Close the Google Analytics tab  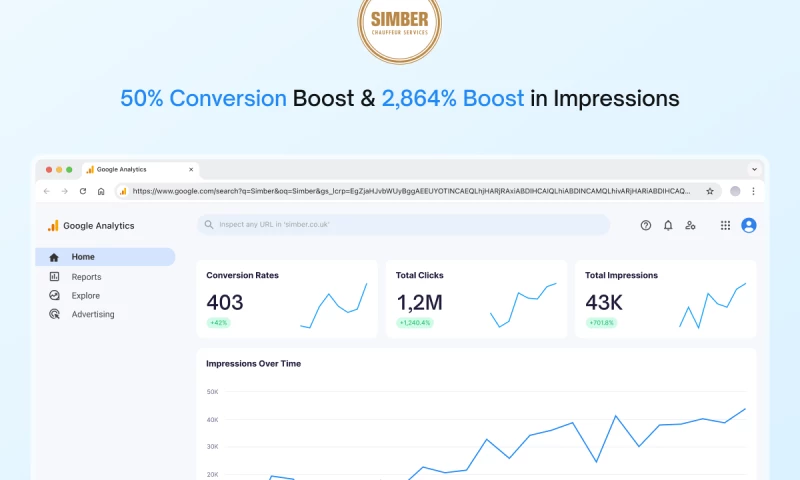point(191,169)
